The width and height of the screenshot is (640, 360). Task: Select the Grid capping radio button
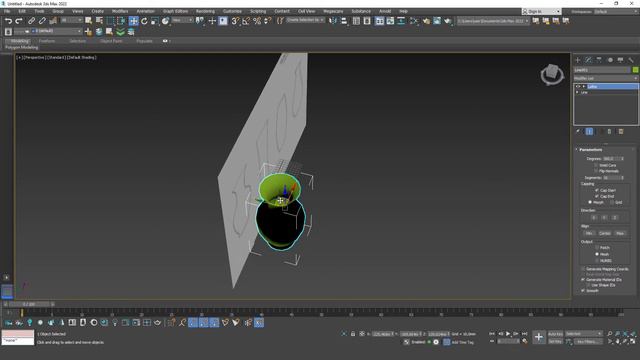612,202
